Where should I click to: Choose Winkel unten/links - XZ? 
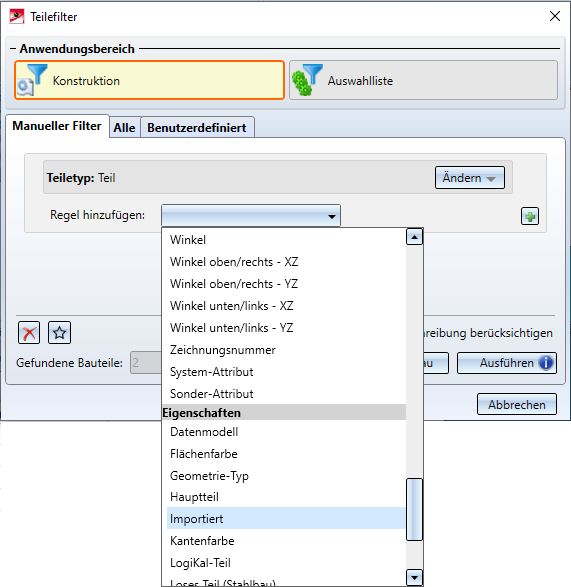(x=286, y=306)
